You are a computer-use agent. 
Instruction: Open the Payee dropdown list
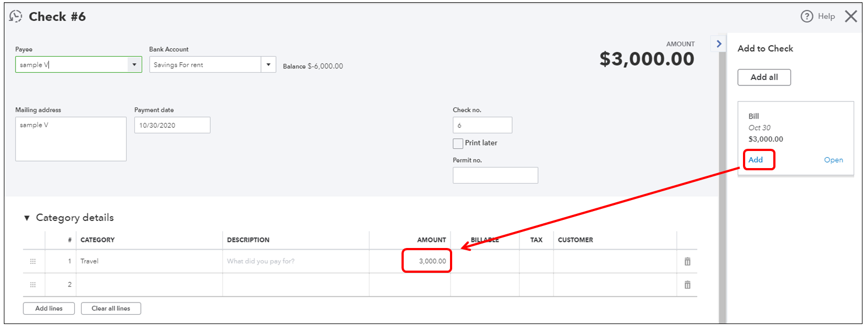pos(134,64)
